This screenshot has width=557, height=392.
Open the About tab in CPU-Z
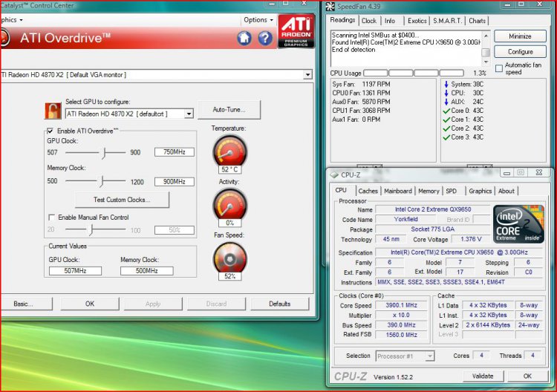pos(506,191)
